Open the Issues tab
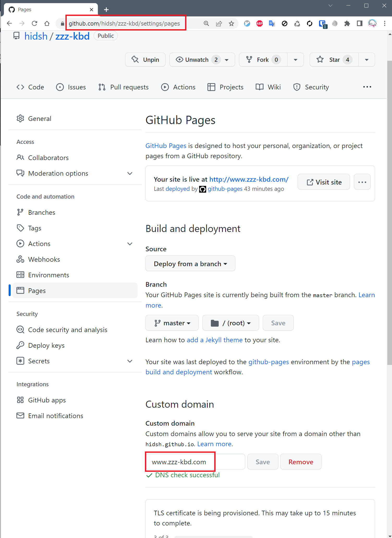Viewport: 392px width, 538px height. pos(71,87)
